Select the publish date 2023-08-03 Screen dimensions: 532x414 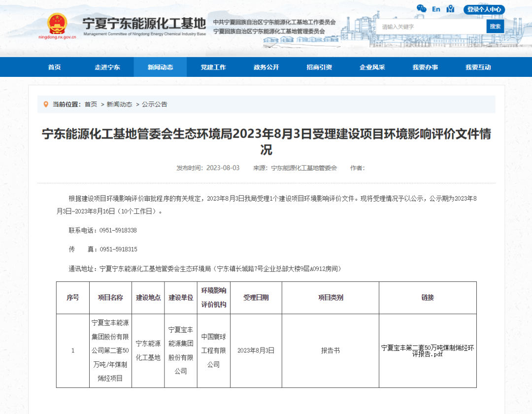[x=223, y=168]
